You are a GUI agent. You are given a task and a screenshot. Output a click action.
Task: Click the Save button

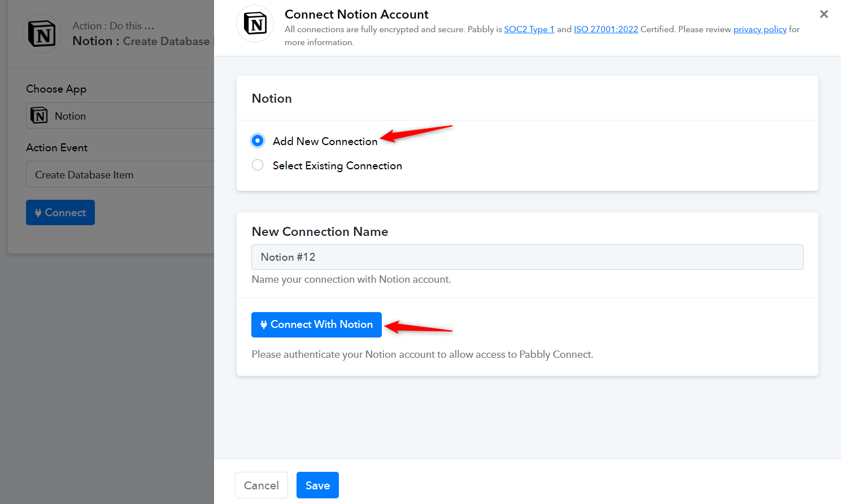click(x=317, y=485)
